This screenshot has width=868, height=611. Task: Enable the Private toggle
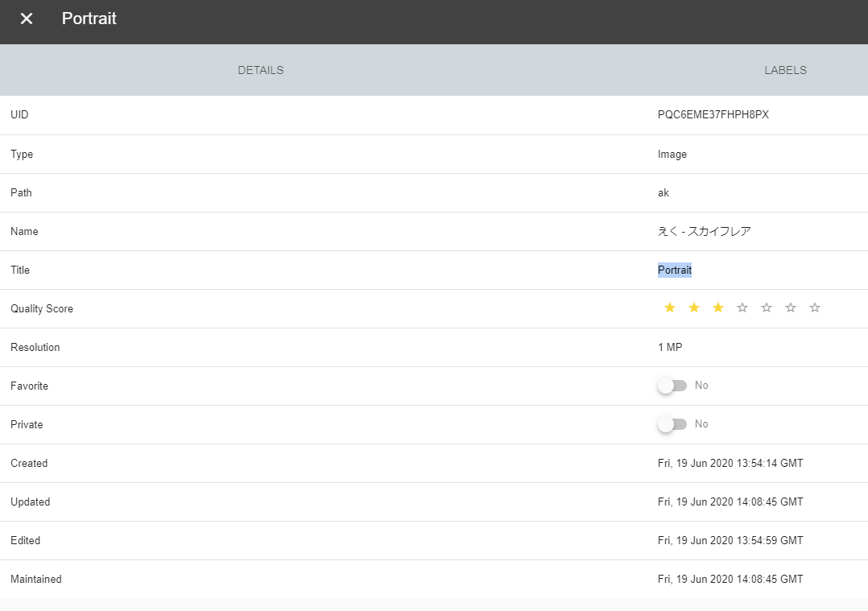[672, 424]
